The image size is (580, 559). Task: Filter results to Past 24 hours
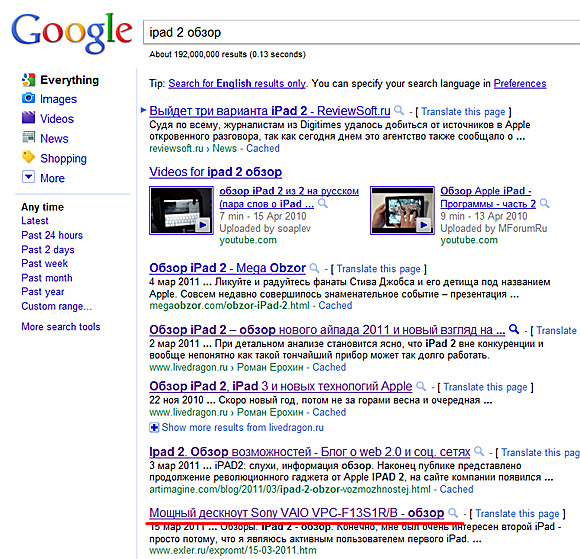pyautogui.click(x=52, y=235)
